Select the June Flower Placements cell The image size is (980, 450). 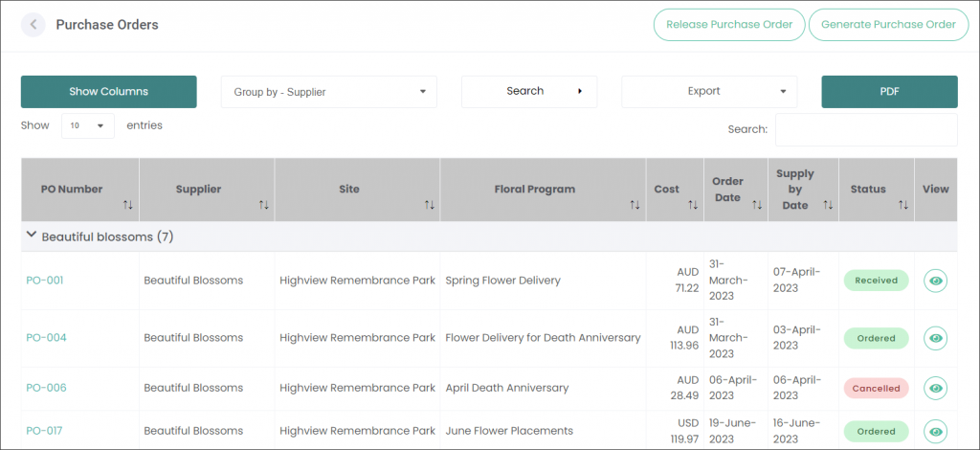(544, 431)
